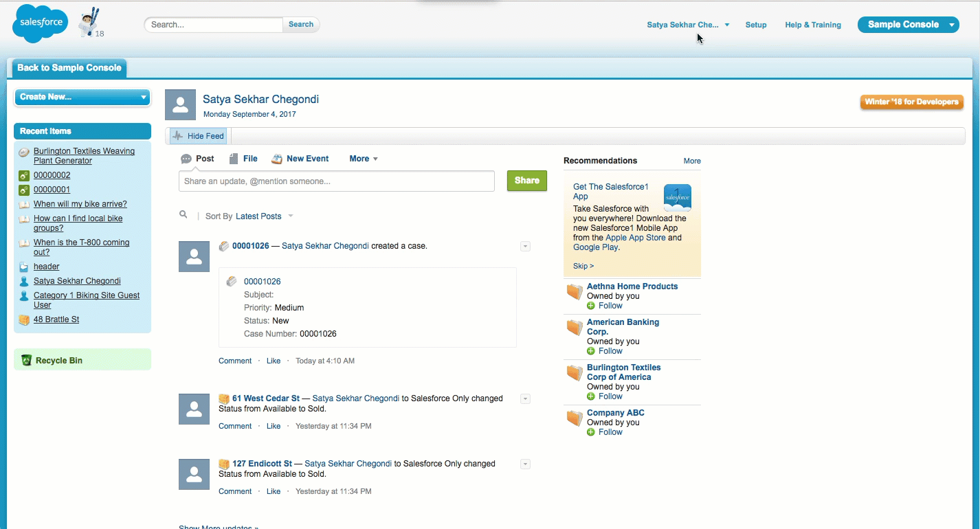
Task: Select the File publisher tab
Action: [243, 159]
